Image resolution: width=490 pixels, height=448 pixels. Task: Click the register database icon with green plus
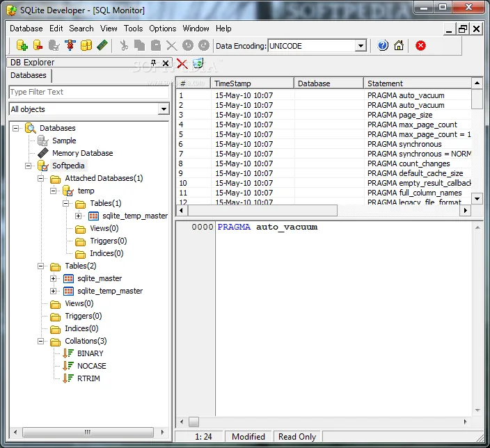click(x=22, y=46)
